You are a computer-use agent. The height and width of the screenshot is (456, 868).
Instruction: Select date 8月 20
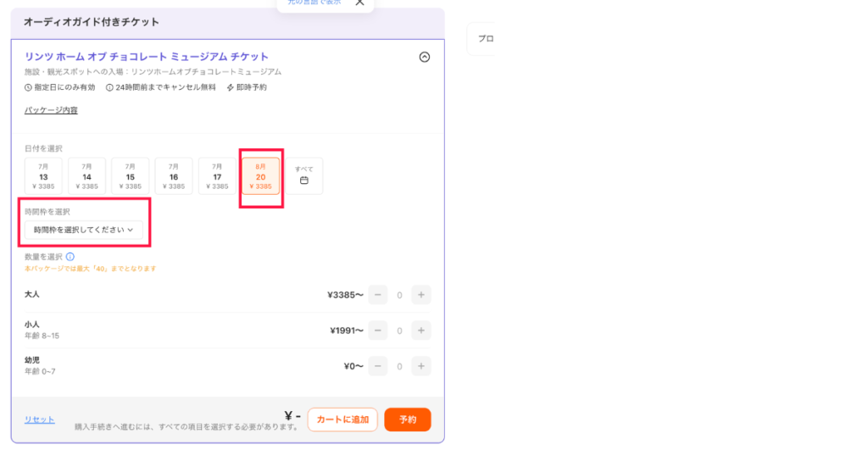tap(261, 176)
